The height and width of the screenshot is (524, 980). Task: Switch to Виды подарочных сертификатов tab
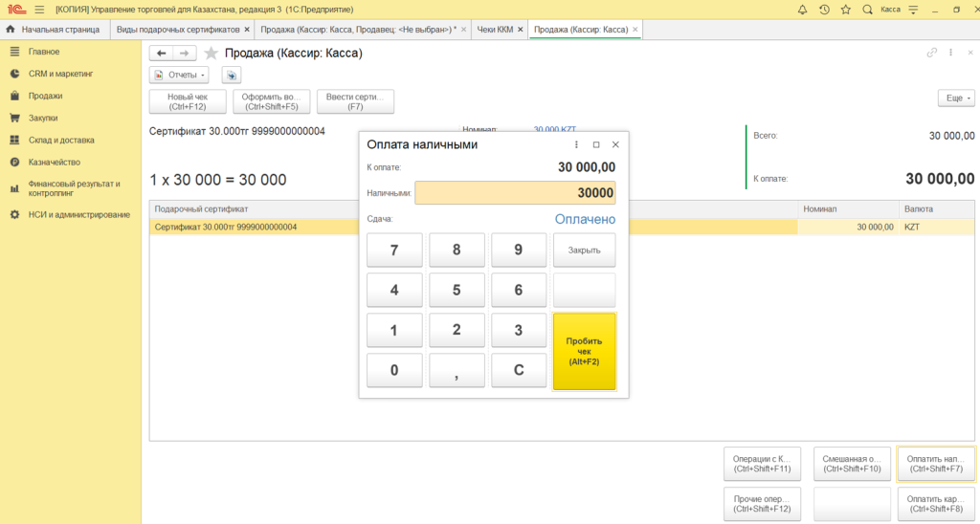pos(177,30)
